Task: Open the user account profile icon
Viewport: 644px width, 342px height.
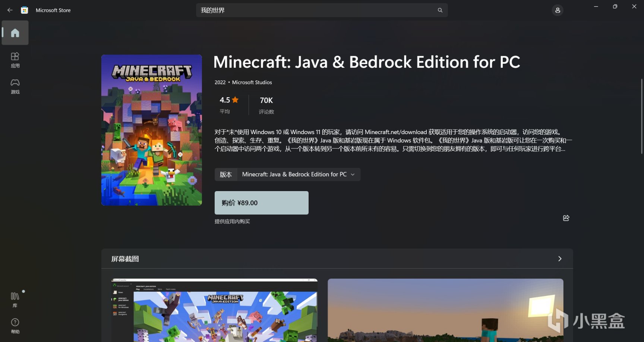Action: coord(558,10)
